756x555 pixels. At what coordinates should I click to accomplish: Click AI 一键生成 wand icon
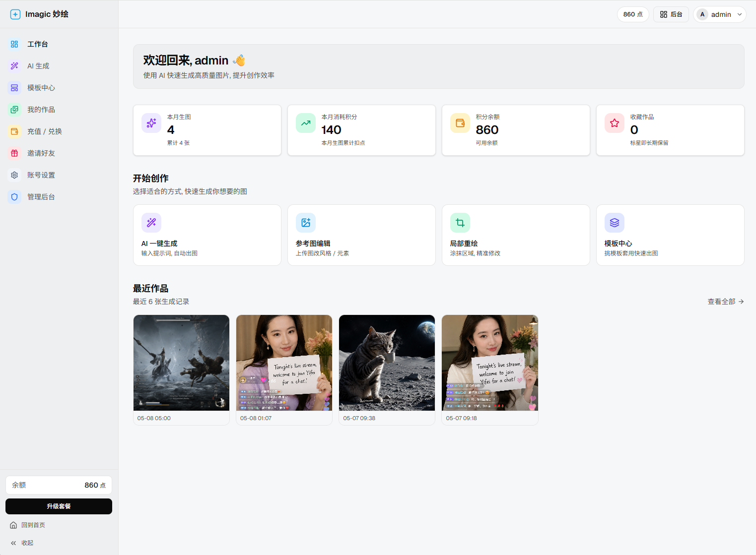tap(151, 223)
